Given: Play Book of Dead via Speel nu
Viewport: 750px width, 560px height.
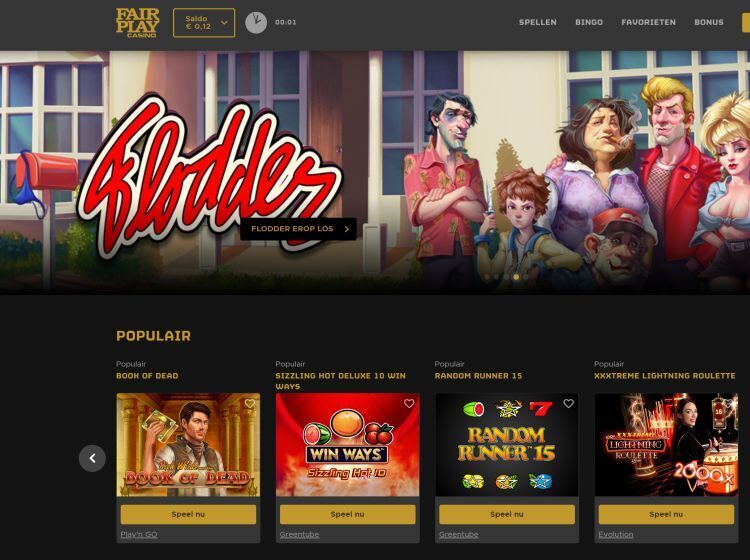Looking at the screenshot, I should pos(188,515).
